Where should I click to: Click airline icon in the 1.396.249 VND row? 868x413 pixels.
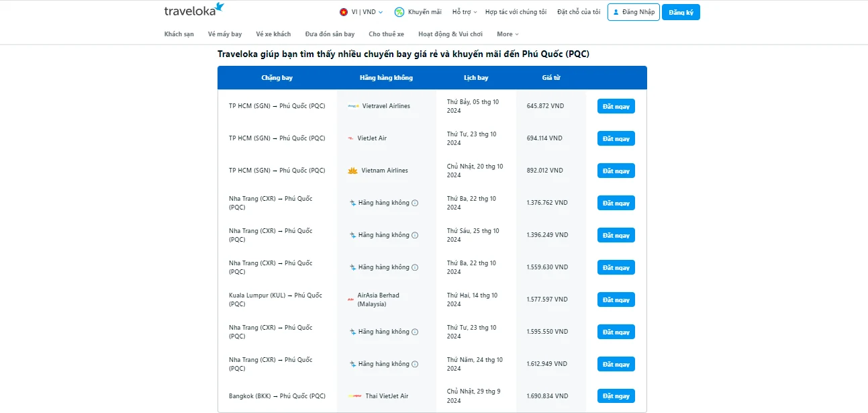point(352,235)
